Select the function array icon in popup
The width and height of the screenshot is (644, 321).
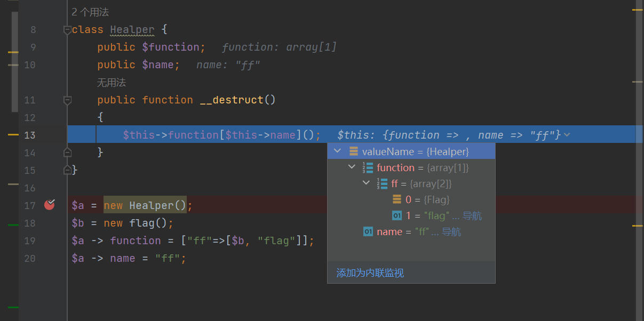pos(368,167)
